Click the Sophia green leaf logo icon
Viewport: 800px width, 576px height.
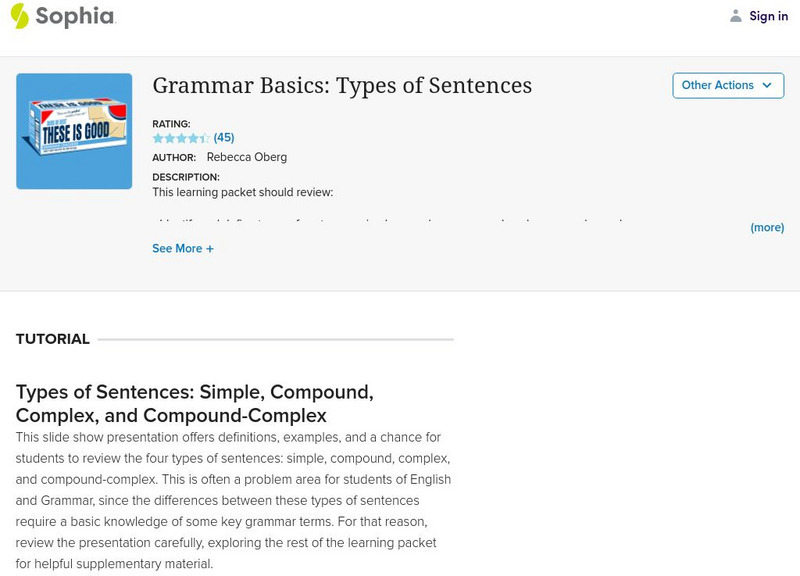(20, 16)
